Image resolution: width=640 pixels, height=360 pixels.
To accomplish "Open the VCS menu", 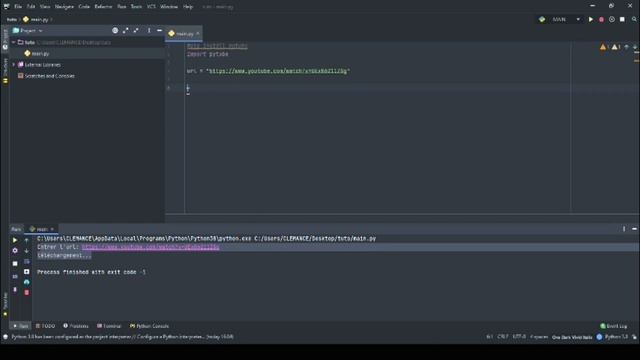I will point(151,7).
